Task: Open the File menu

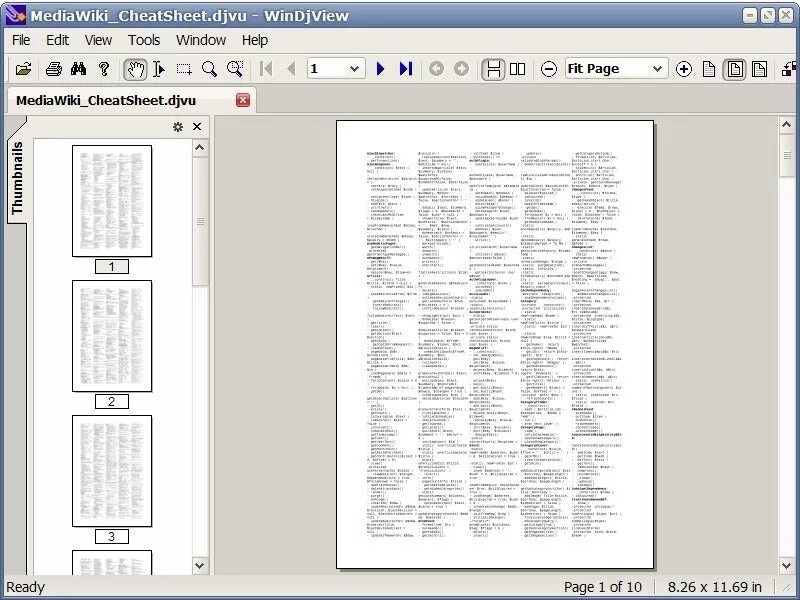Action: pos(21,40)
